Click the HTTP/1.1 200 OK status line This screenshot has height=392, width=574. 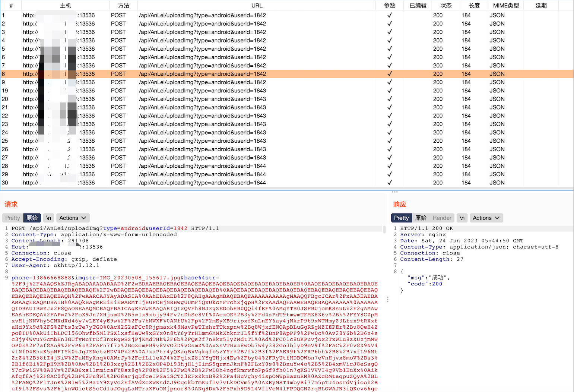pyautogui.click(x=427, y=228)
